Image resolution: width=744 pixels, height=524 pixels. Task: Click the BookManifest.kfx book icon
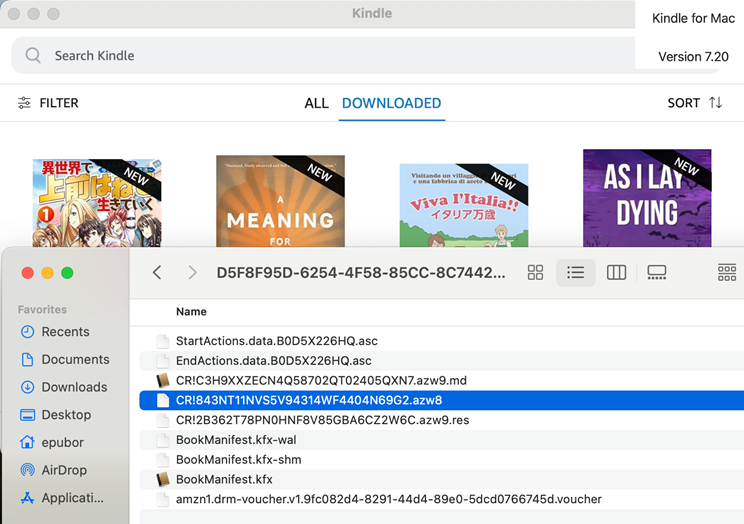[x=163, y=479]
